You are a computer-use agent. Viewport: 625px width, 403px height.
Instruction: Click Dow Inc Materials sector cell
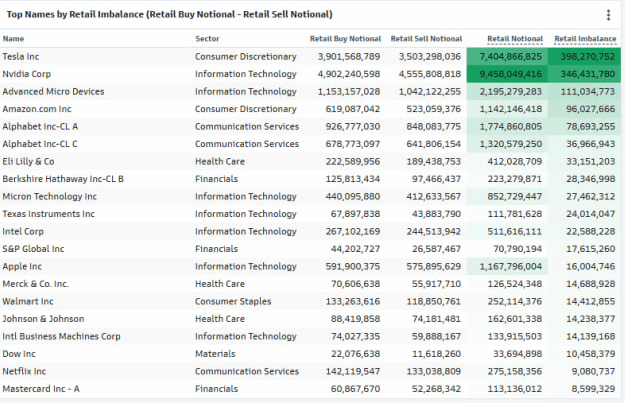tap(216, 355)
